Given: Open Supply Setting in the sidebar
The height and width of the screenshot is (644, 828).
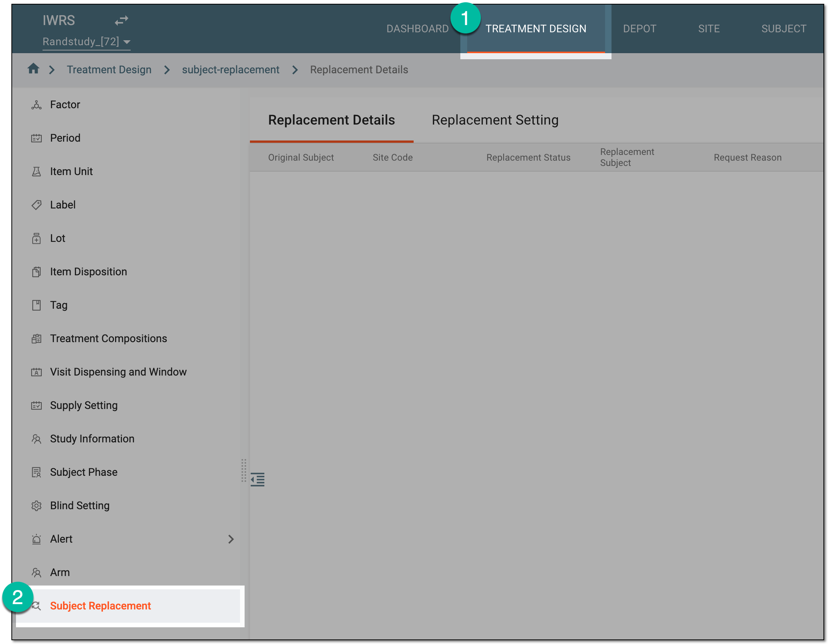Looking at the screenshot, I should point(84,406).
